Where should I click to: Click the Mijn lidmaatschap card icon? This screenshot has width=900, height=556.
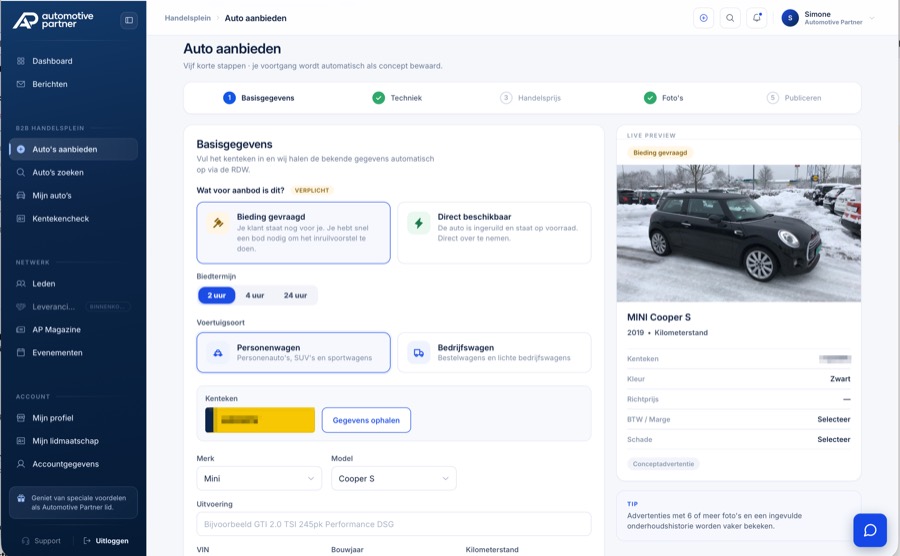tap(21, 441)
